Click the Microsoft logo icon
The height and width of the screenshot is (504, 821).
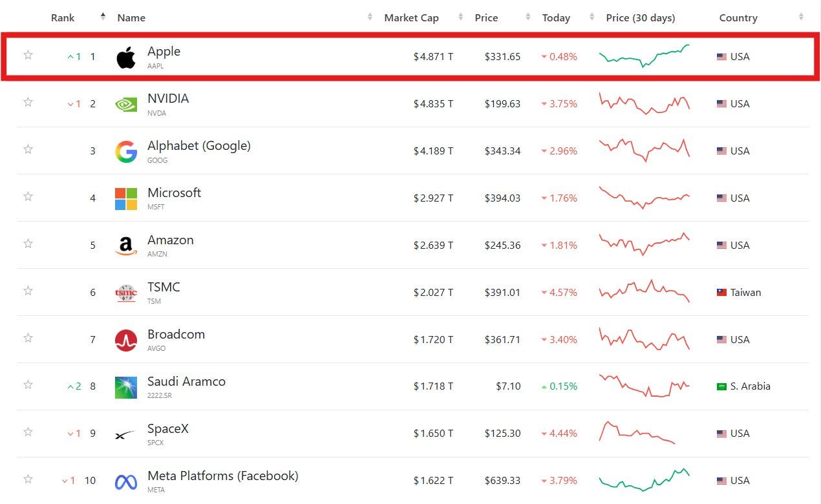[x=126, y=199]
